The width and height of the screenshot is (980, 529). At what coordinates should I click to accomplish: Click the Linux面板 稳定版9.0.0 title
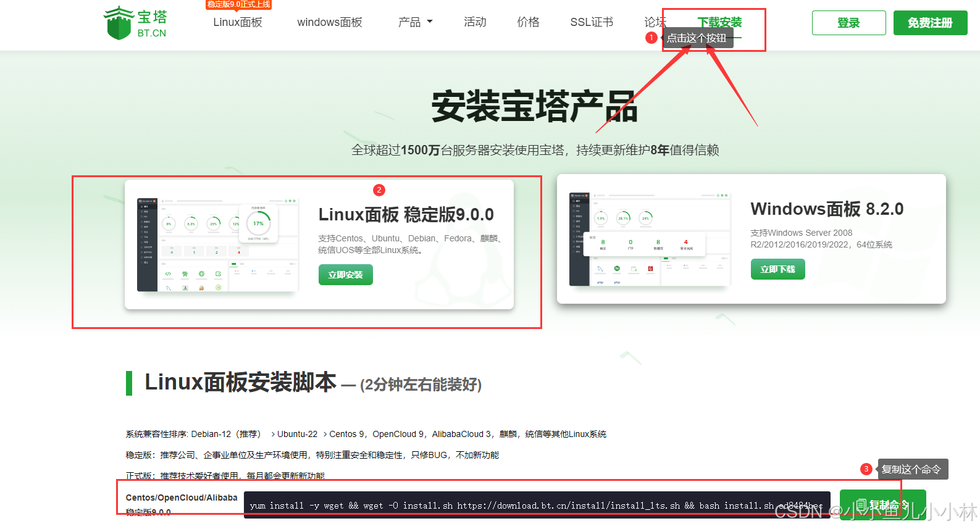406,215
